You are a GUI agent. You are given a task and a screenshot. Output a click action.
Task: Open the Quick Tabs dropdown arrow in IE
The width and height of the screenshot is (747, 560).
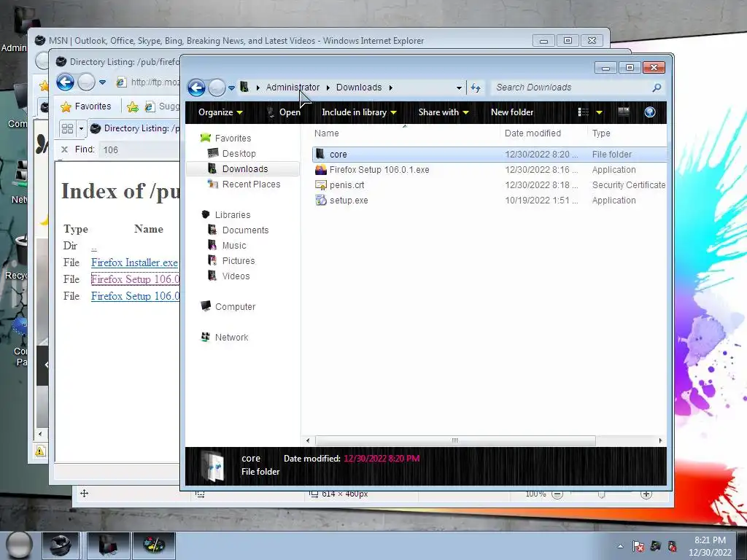[x=81, y=128]
